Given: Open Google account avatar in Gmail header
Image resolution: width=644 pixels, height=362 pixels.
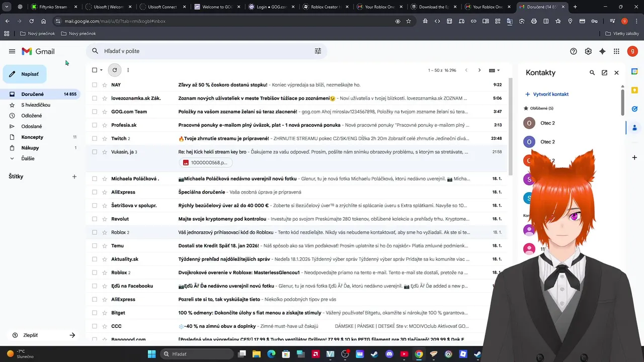Looking at the screenshot, I should tap(632, 51).
